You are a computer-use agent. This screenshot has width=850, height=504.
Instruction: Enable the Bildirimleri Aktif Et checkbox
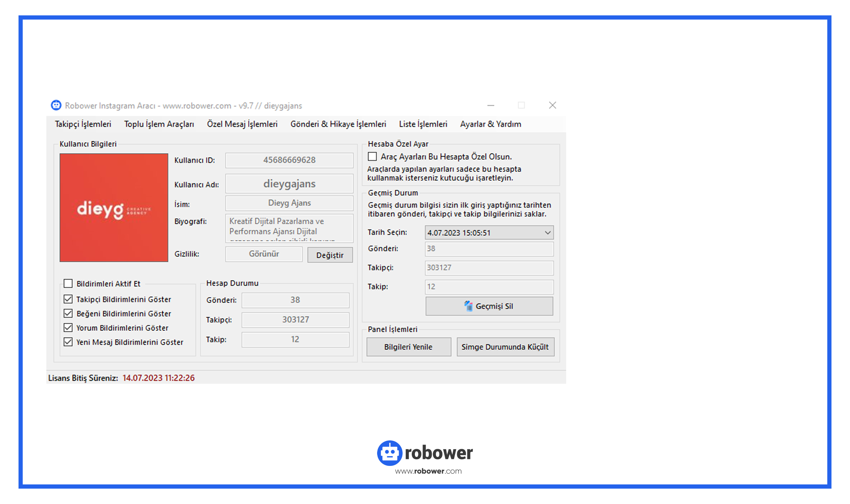68,283
